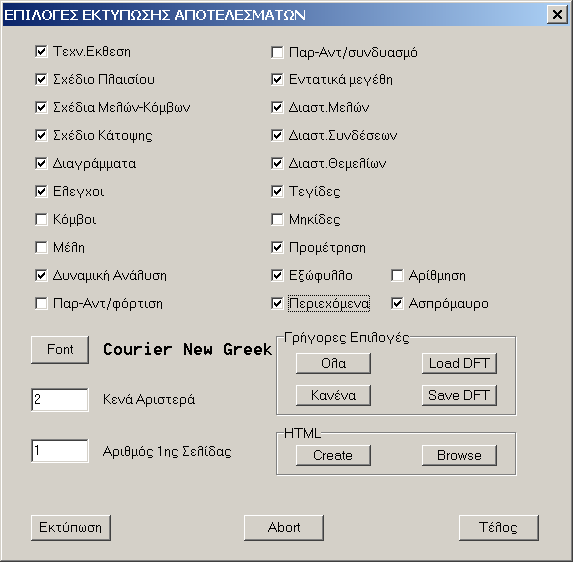Click the HTML Create button
Viewport: 573px width, 562px height.
333,455
